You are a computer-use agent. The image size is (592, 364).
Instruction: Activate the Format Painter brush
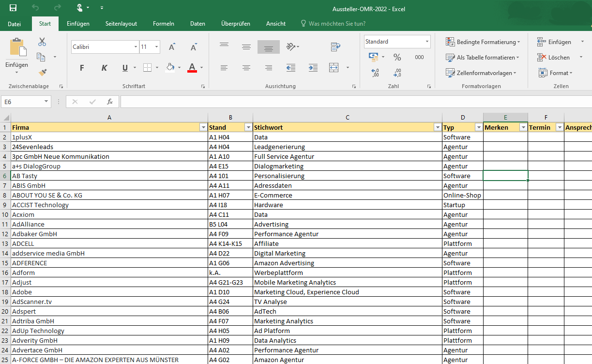(x=42, y=72)
